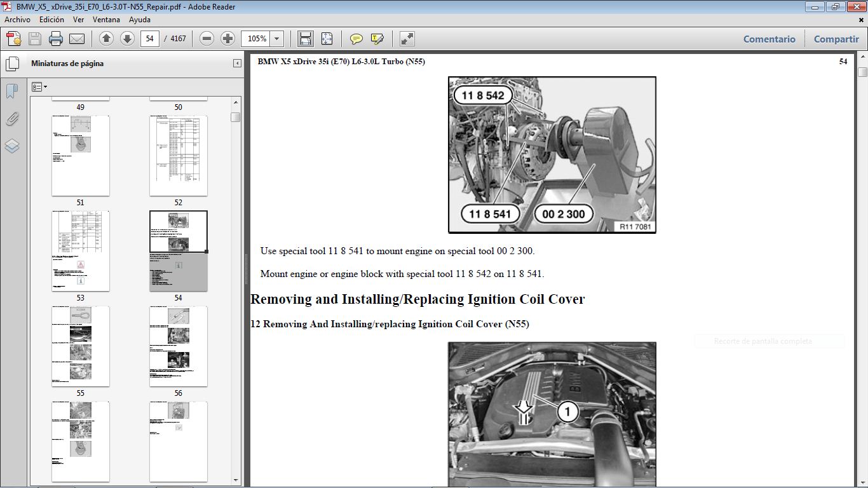Open the layers panel icon
Viewport: 868px width, 488px height.
(11, 146)
